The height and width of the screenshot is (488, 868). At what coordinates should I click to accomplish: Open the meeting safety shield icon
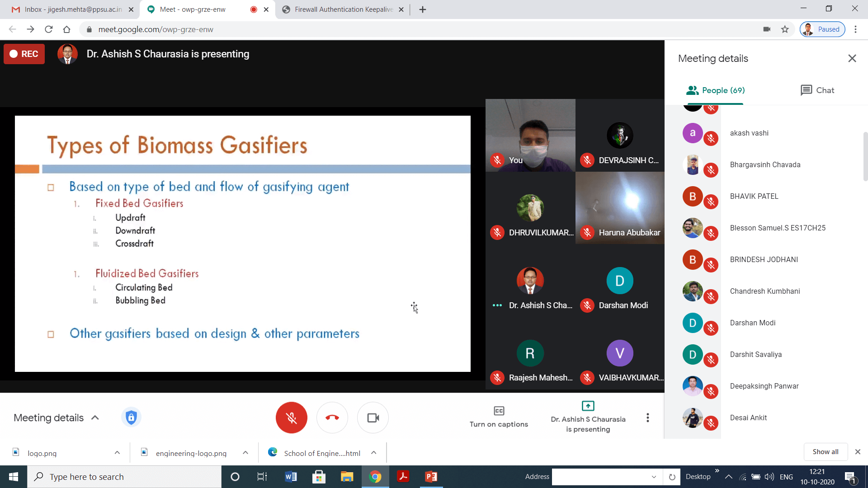coord(131,417)
